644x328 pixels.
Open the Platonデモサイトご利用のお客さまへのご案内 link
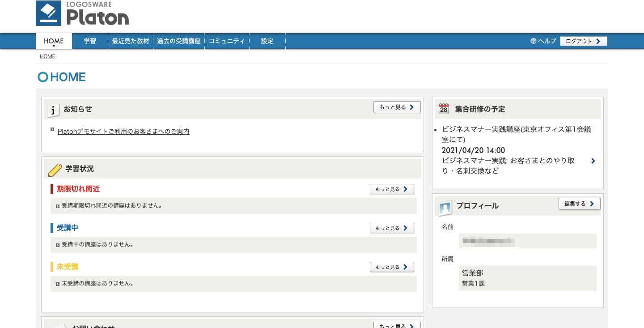[123, 131]
